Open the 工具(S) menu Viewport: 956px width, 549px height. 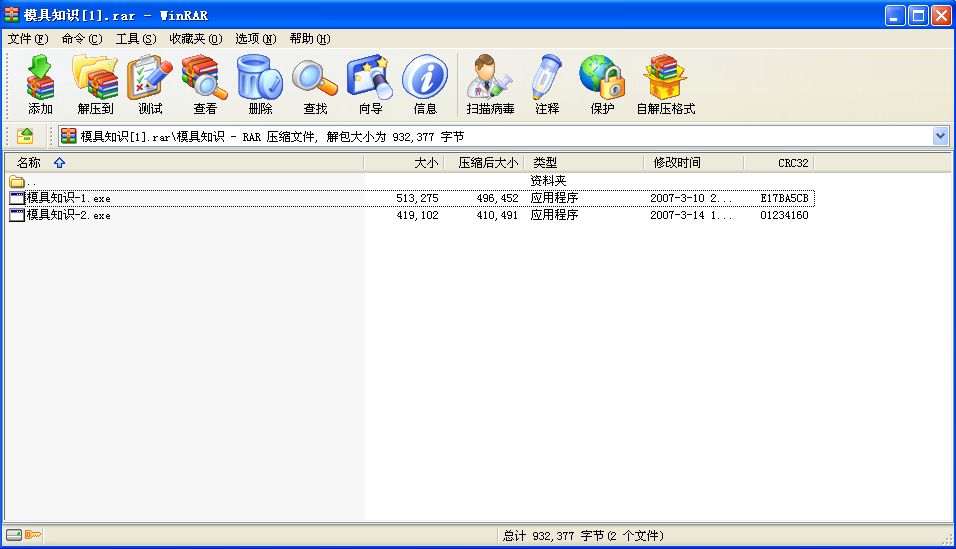136,39
